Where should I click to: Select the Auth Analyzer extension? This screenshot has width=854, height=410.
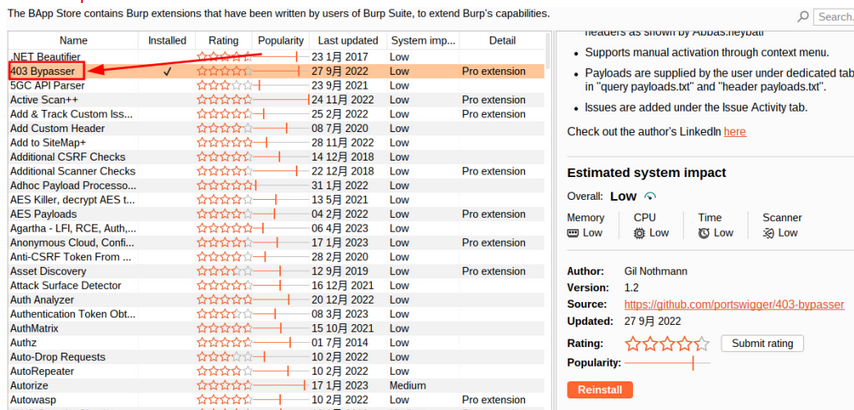point(276,300)
